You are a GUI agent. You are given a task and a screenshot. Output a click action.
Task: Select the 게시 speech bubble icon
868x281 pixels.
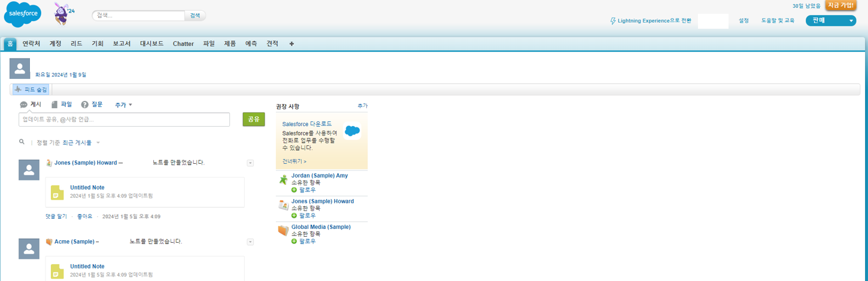23,105
